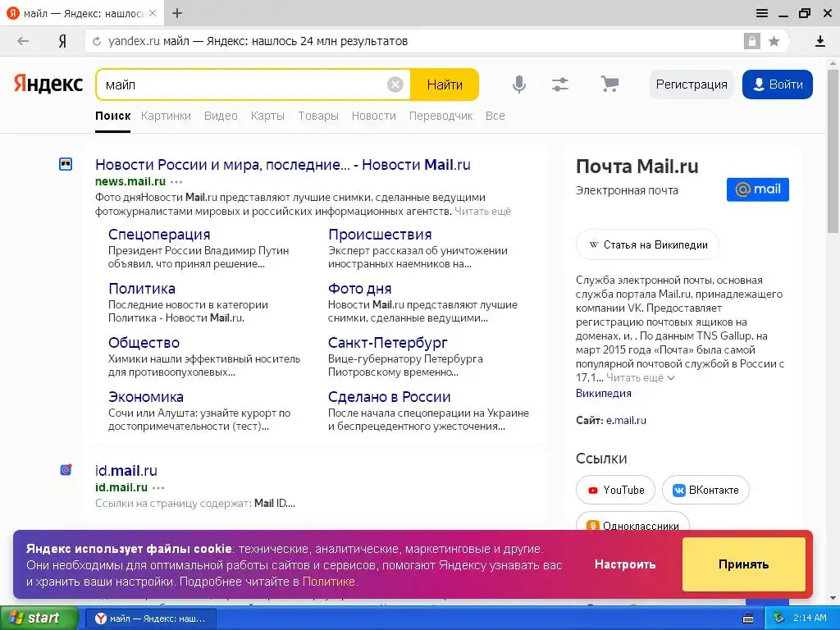The width and height of the screenshot is (840, 630).
Task: Open the Происшествия sitelink
Action: [x=380, y=234]
